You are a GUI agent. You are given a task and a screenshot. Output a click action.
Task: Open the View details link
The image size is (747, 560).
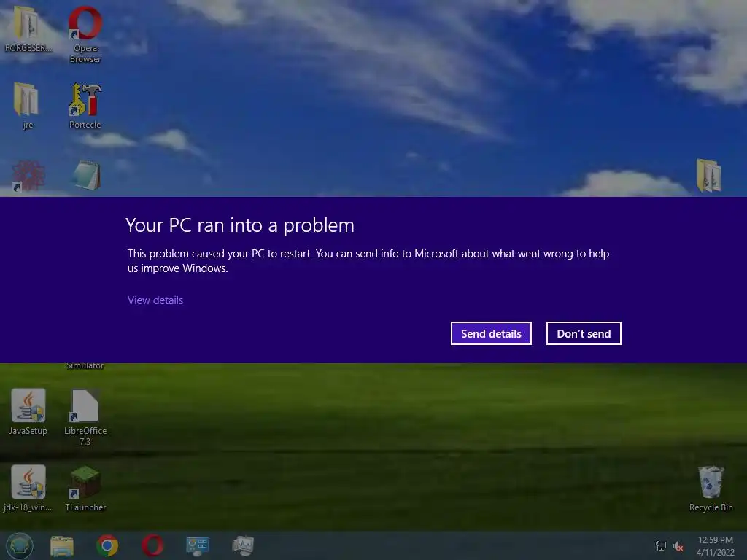click(155, 300)
